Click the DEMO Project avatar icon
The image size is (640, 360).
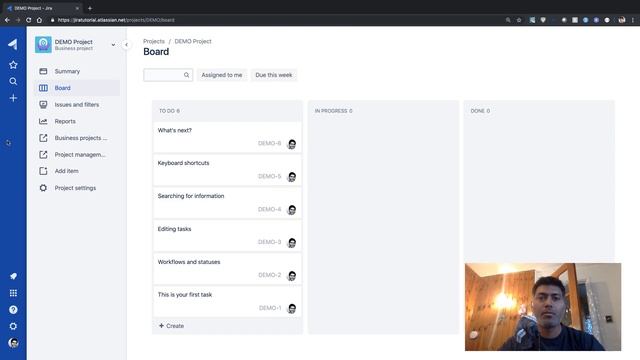tap(43, 44)
